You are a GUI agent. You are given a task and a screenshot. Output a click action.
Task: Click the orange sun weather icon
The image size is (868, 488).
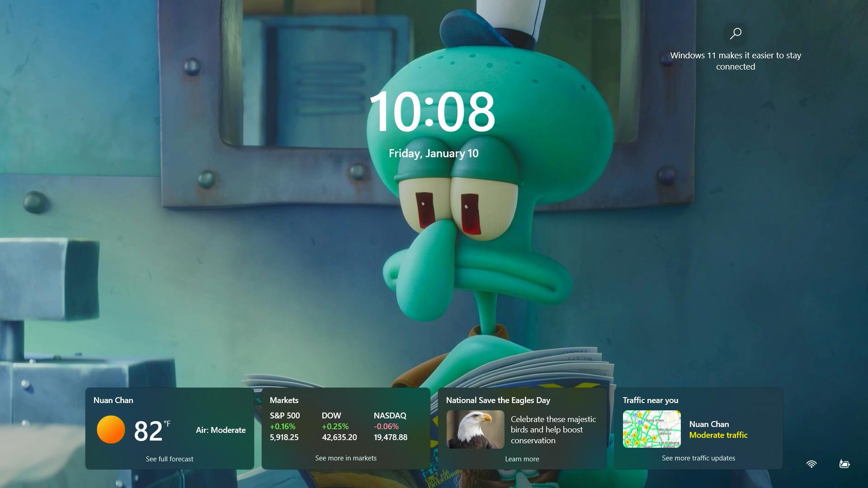(x=111, y=429)
